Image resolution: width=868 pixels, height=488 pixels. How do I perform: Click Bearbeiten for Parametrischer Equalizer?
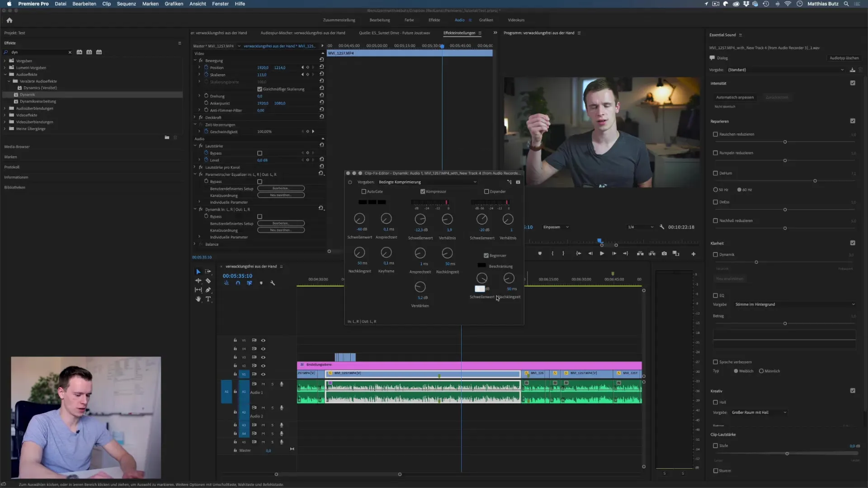click(x=281, y=188)
